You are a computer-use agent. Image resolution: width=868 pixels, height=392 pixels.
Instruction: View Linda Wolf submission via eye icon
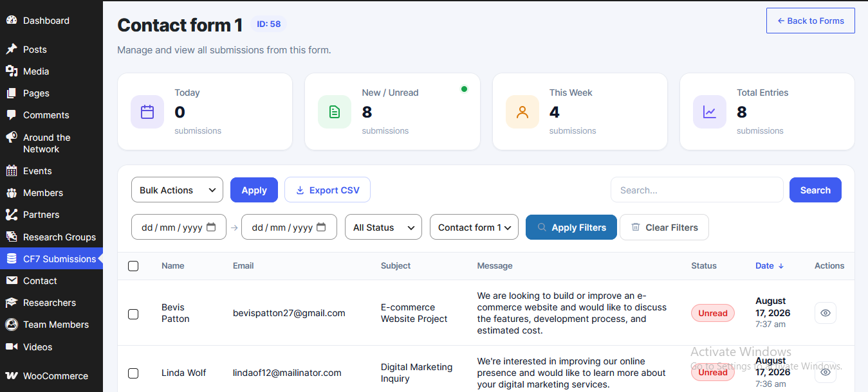tap(826, 371)
